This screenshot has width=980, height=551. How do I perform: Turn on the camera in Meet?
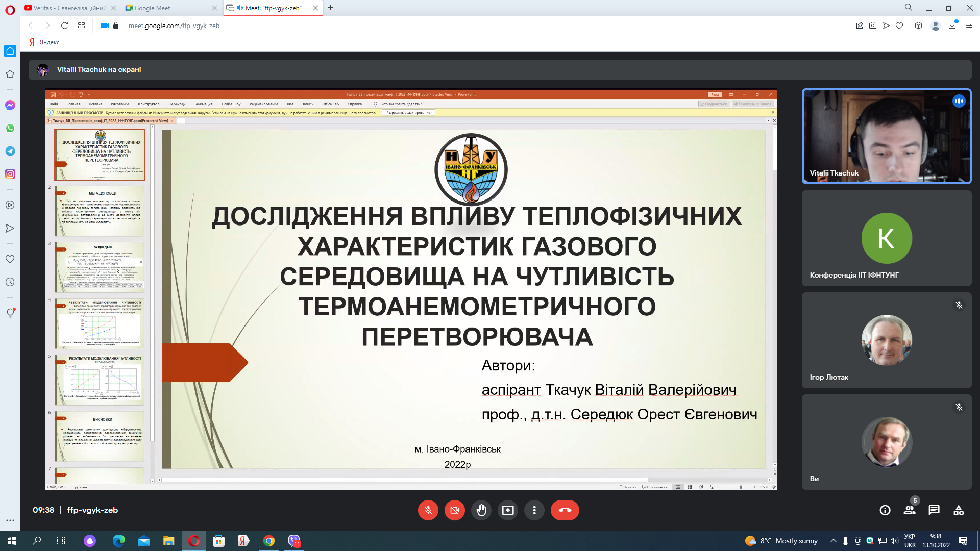(454, 510)
